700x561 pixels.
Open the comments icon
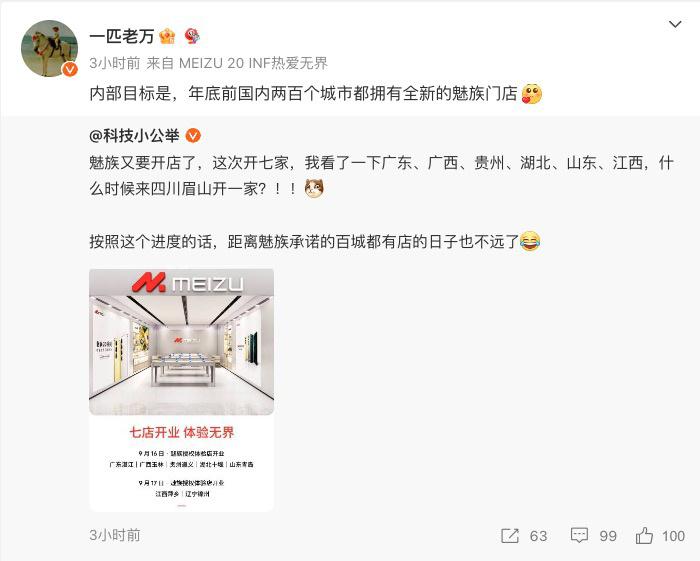tap(579, 536)
